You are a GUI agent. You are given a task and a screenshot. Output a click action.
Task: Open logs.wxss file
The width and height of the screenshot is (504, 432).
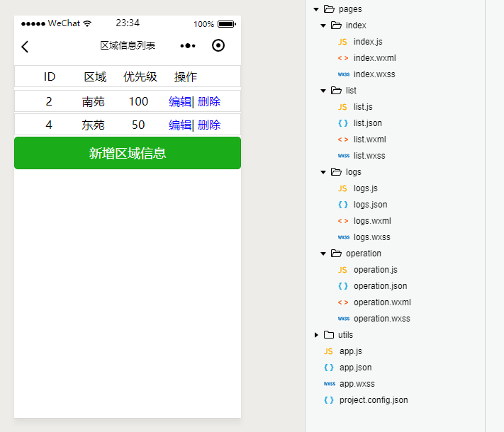pos(372,237)
